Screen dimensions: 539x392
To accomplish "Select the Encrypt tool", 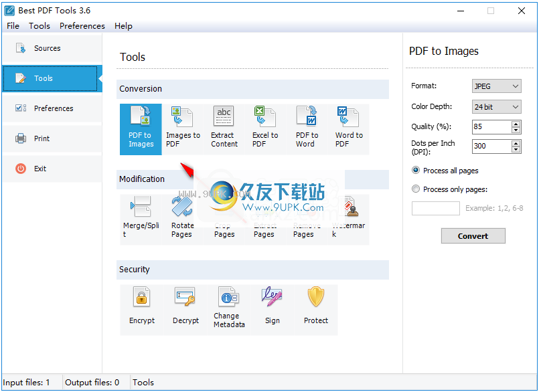I will click(x=142, y=310).
